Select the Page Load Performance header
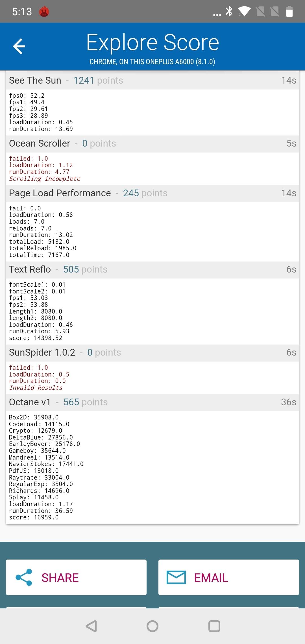305x644 pixels. [x=152, y=193]
